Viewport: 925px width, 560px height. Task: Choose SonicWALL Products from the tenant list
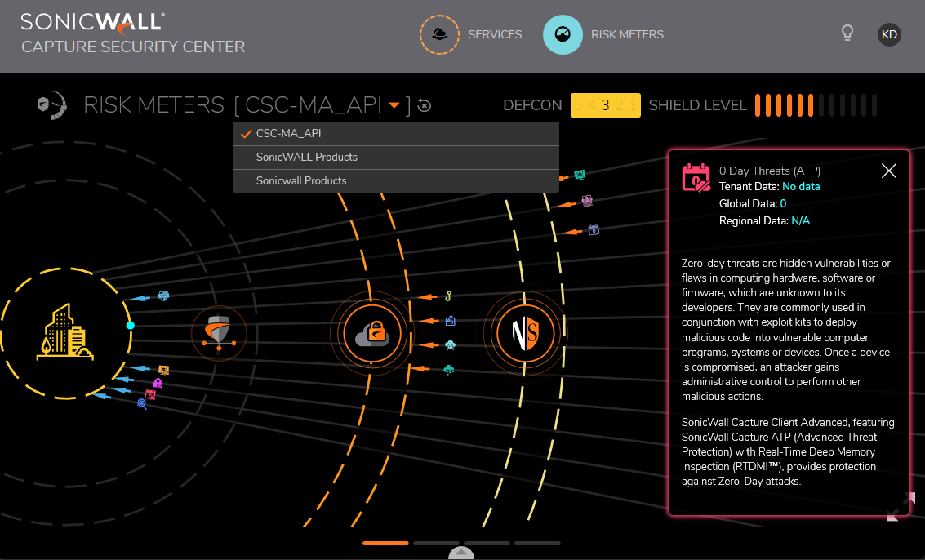pos(396,157)
